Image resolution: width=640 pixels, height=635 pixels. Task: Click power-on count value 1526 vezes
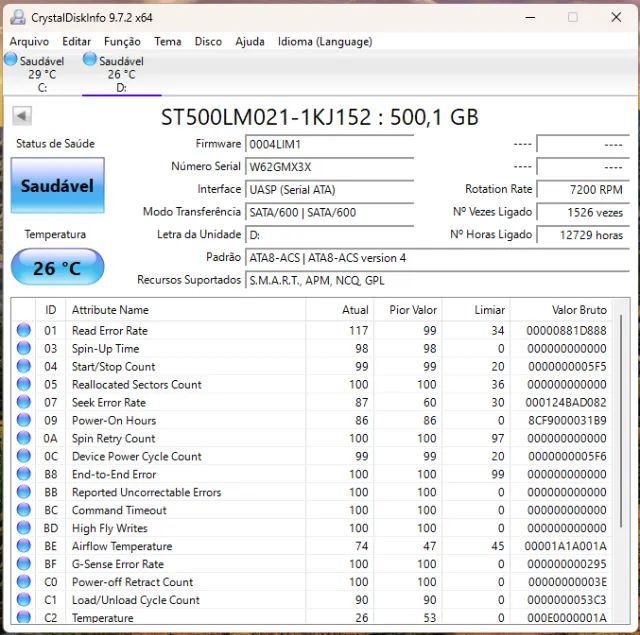[x=583, y=212]
